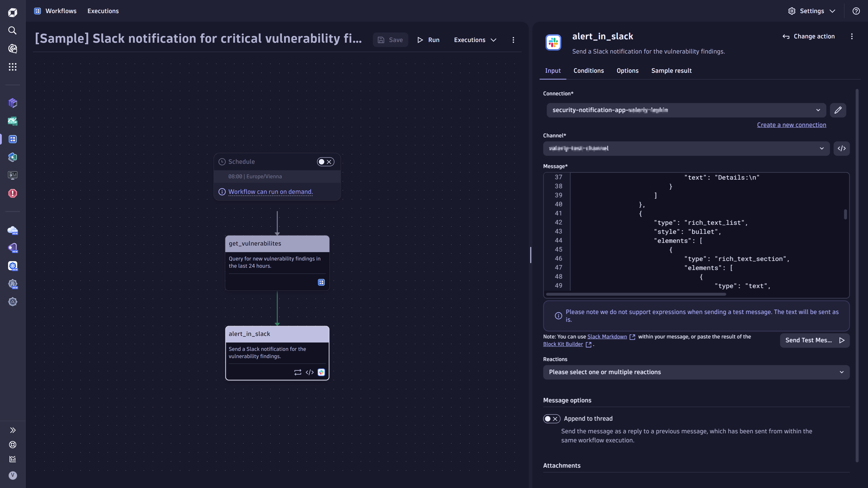Viewport: 868px width, 488px height.
Task: Click workflow icon on get_vulnerabilites node
Action: coord(321,282)
